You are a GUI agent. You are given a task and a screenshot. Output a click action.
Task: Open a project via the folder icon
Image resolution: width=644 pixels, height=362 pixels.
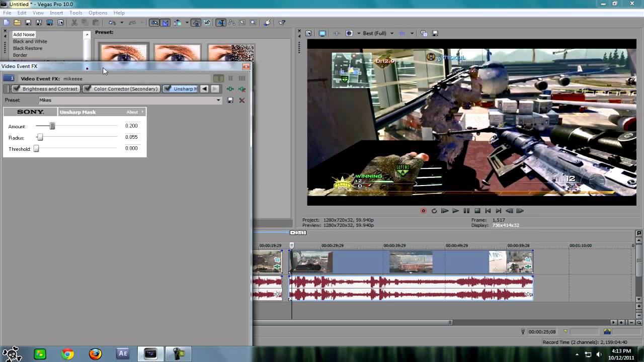pos(17,23)
